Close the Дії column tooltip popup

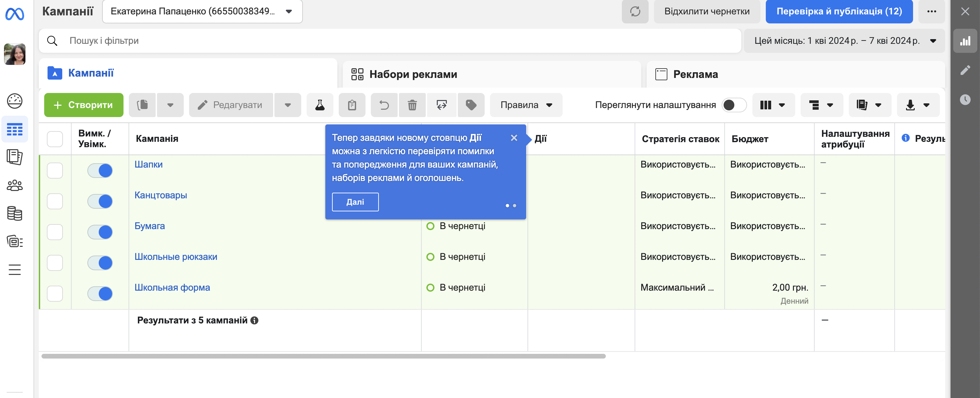[x=514, y=138]
